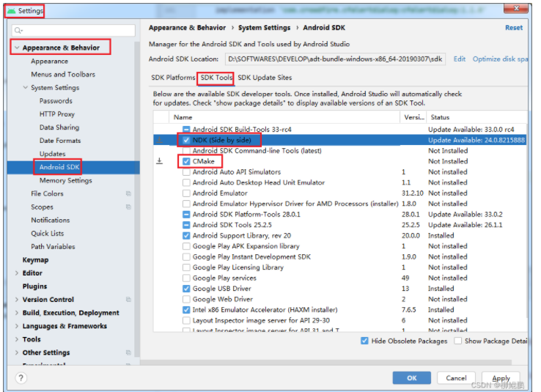Image resolution: width=541 pixels, height=392 pixels.
Task: Click the Apply button
Action: click(501, 378)
